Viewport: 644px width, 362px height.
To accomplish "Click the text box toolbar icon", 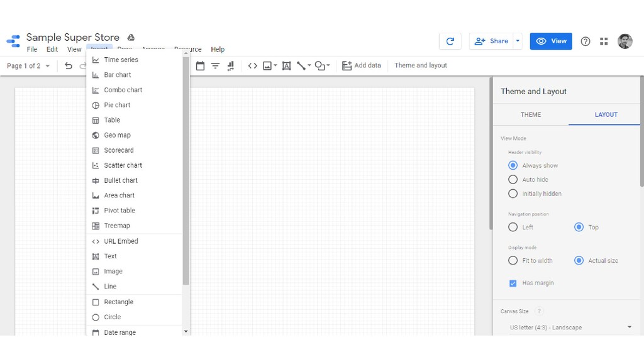I will (287, 65).
